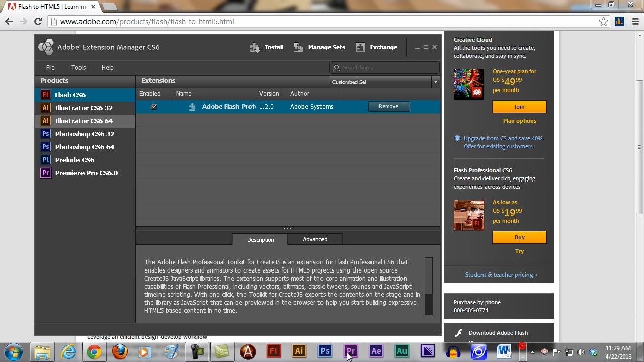Click the Creative Cloud product thumbnail
The width and height of the screenshot is (644, 362).
coord(468,84)
